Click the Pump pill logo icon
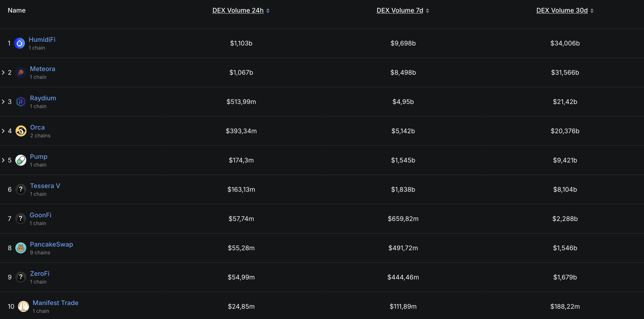This screenshot has width=644, height=319. coord(21,160)
